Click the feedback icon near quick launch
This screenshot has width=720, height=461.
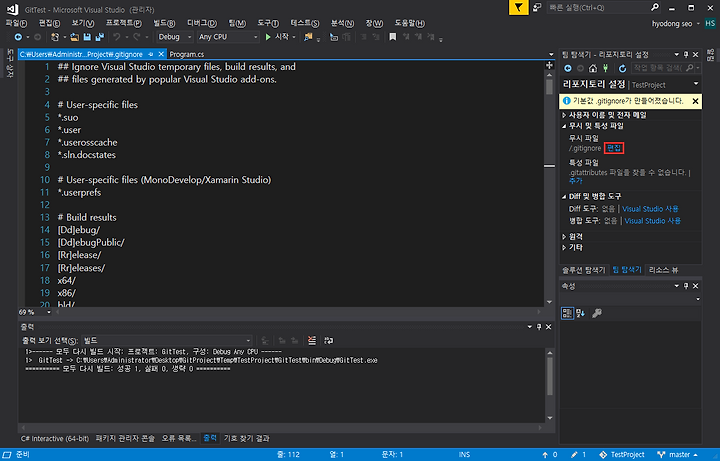click(x=537, y=7)
